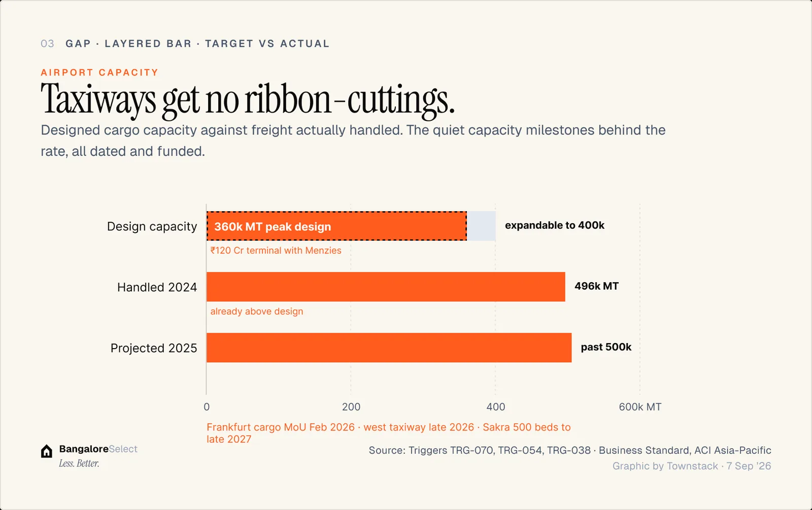Click the Source triggers citation line

pos(570,450)
